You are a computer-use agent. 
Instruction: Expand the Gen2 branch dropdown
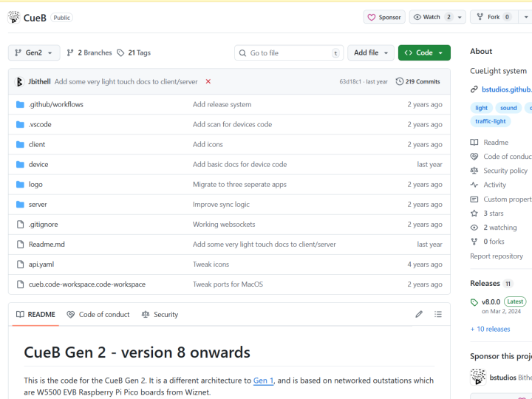[34, 52]
